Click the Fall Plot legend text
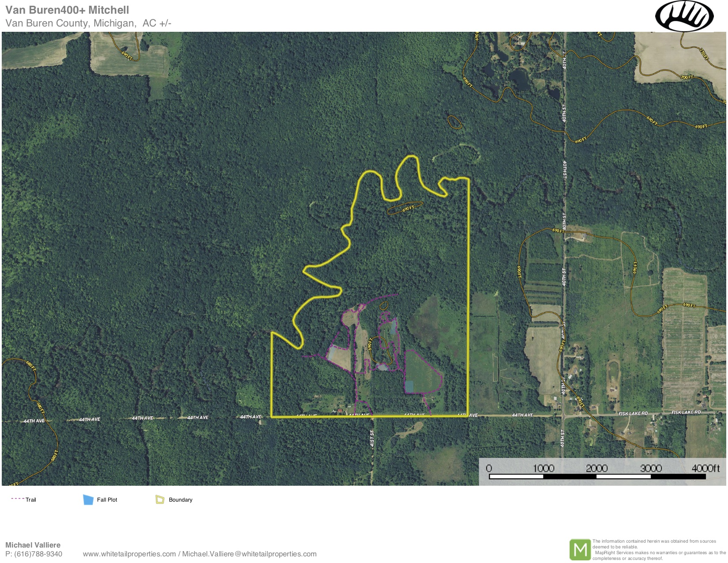The height and width of the screenshot is (563, 728). coord(107,500)
